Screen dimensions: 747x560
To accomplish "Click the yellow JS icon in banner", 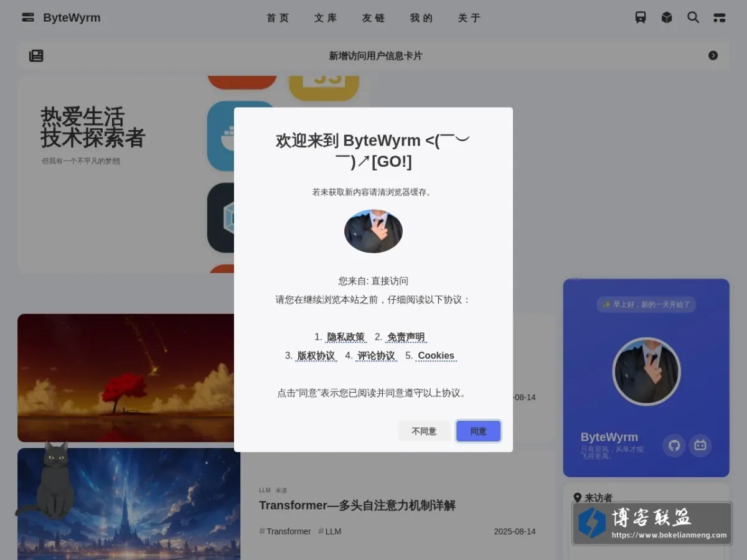I will point(324,87).
